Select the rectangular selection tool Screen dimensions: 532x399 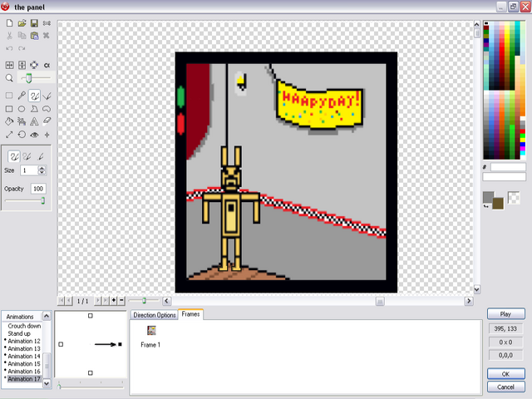(9, 96)
